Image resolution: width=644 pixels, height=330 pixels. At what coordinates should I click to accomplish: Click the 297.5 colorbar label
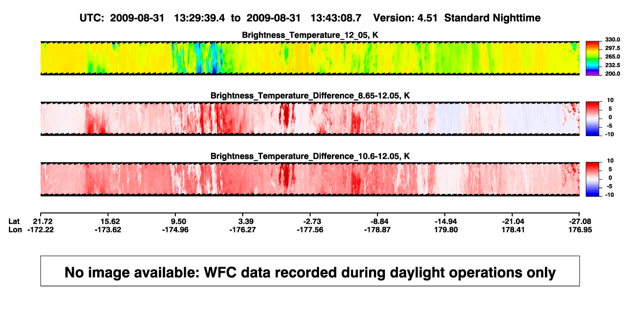[613, 48]
